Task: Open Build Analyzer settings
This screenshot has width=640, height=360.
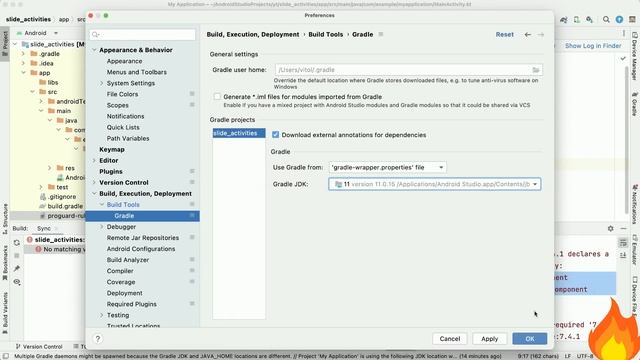Action: 128,260
